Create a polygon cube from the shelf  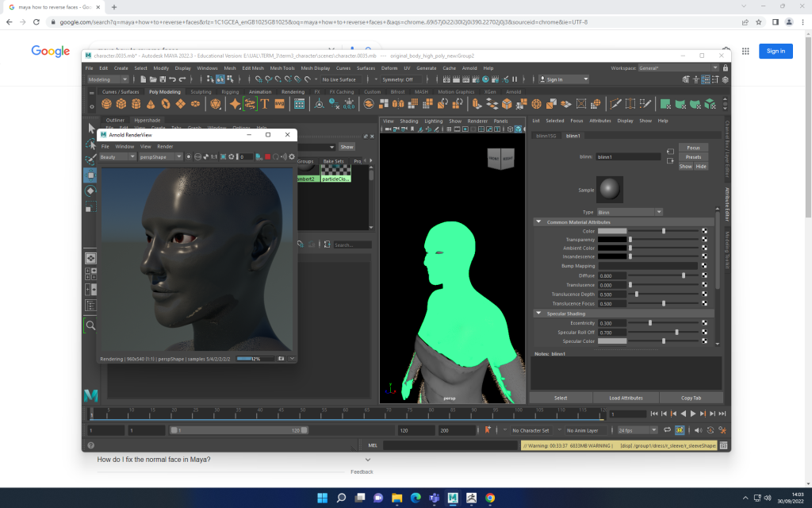121,104
